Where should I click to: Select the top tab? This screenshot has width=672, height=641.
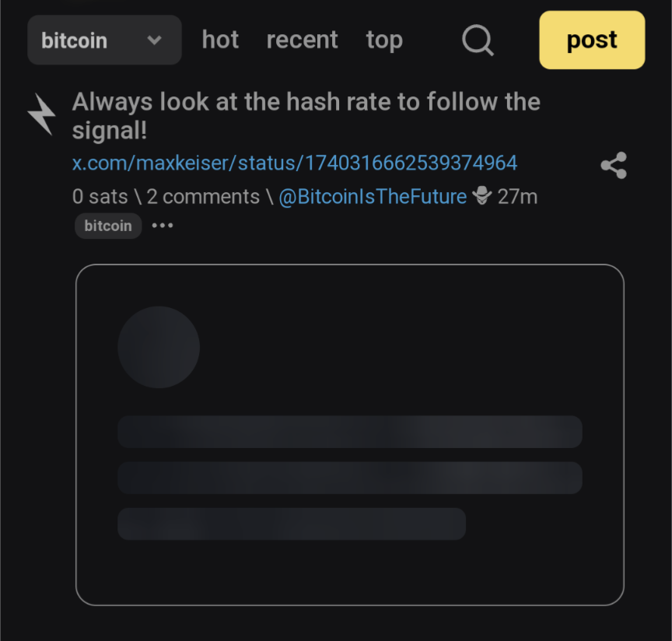[x=384, y=40]
